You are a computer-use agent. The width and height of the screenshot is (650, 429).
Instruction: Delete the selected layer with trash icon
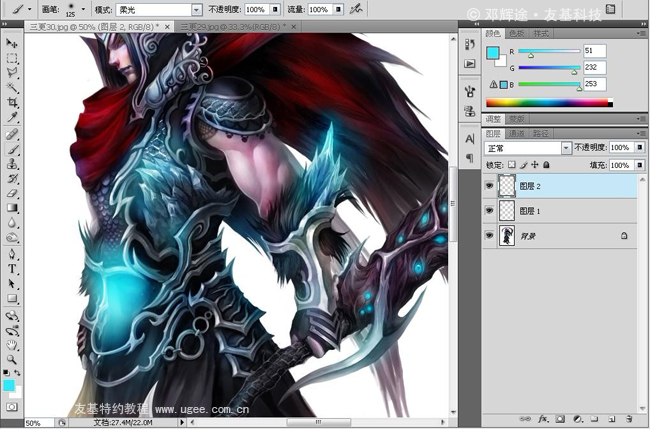point(629,419)
